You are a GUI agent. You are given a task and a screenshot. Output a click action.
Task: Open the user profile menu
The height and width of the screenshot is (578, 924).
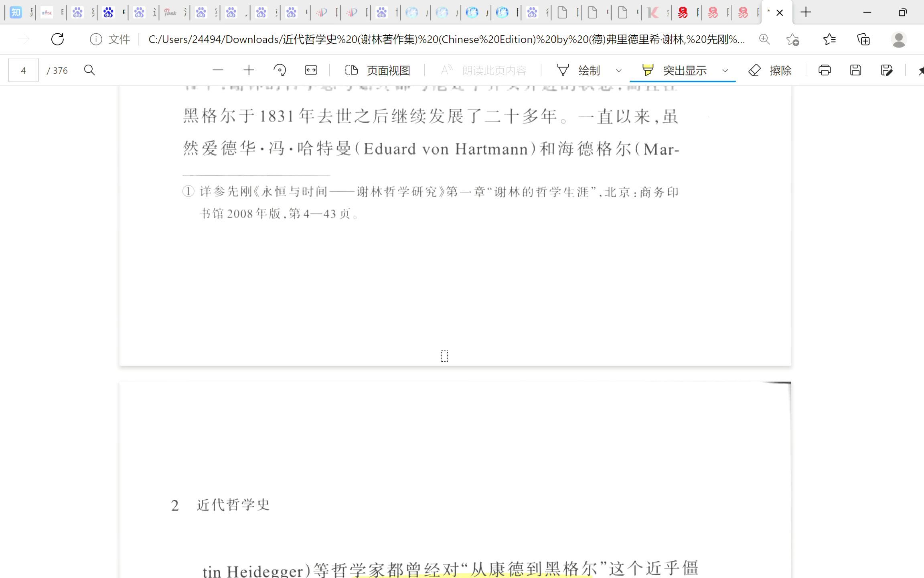click(899, 39)
